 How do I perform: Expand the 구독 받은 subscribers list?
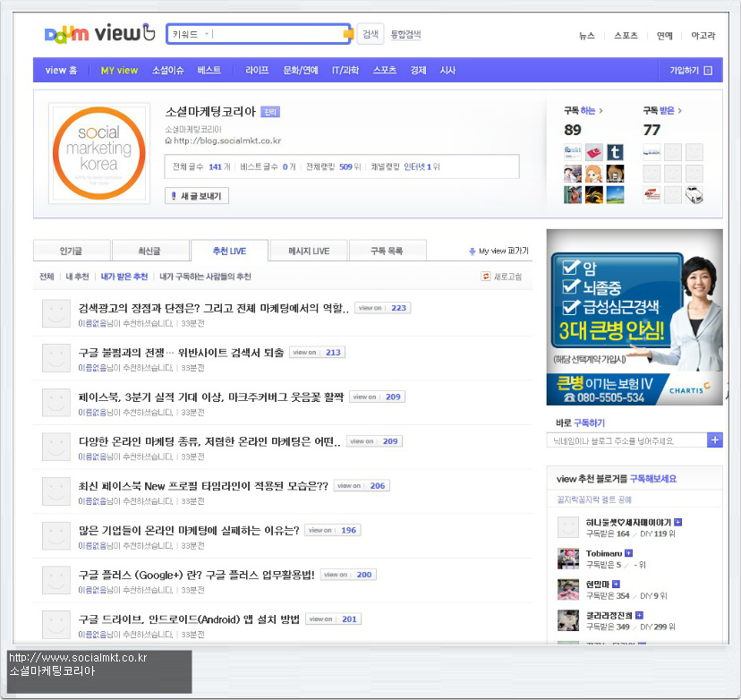tap(662, 111)
